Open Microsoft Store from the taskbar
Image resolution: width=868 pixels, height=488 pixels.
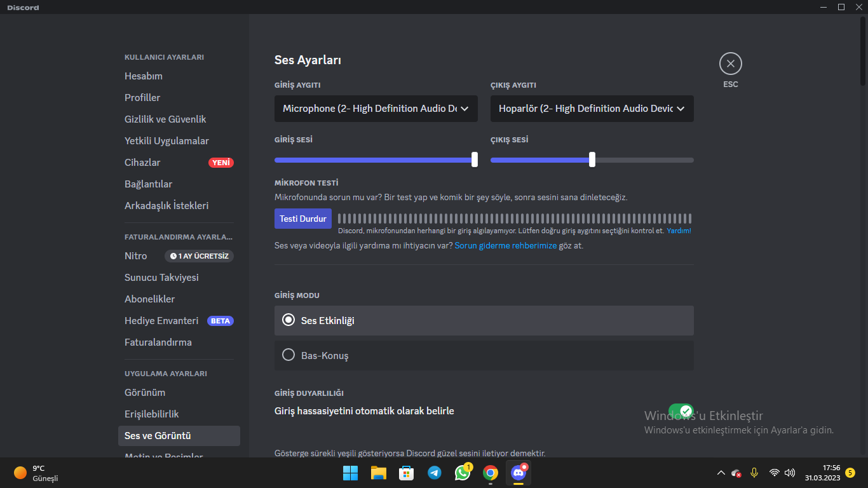(x=407, y=473)
